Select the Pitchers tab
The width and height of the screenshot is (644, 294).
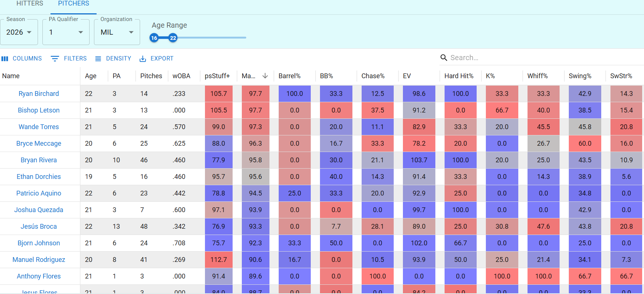click(74, 4)
